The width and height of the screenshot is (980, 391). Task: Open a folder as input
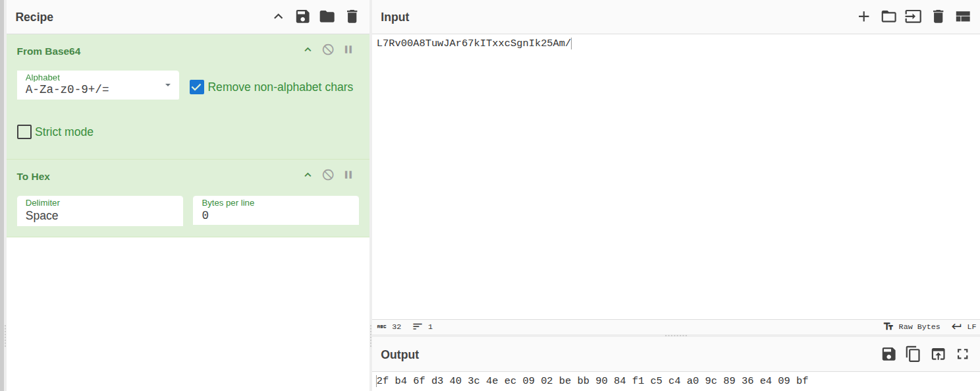(888, 16)
